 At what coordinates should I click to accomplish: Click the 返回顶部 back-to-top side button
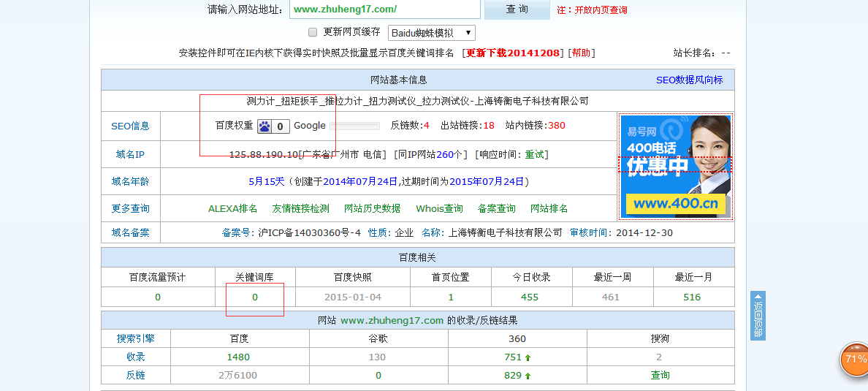[758, 316]
